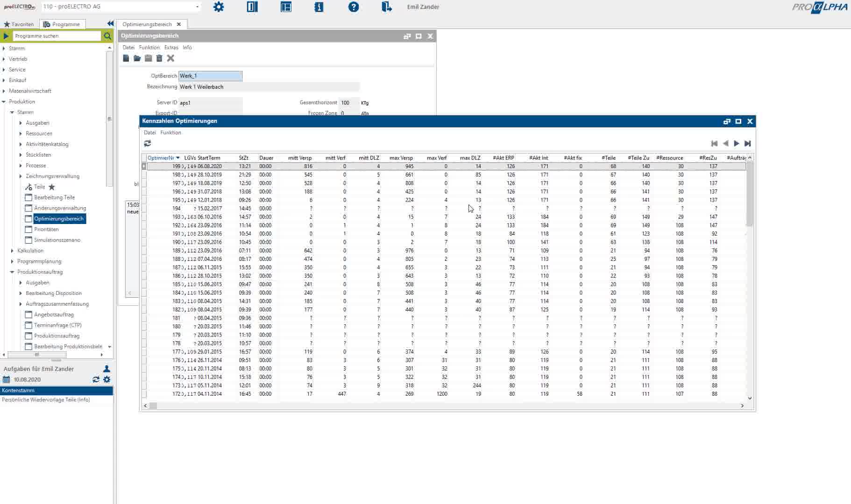The image size is (851, 504).
Task: Expand the Kalkulation tree node
Action: [13, 251]
